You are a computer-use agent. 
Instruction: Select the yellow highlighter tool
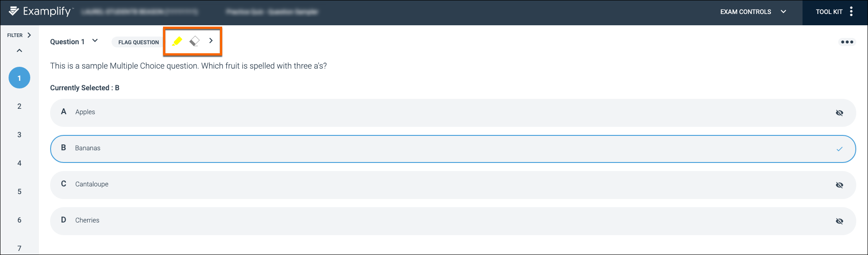(x=177, y=42)
